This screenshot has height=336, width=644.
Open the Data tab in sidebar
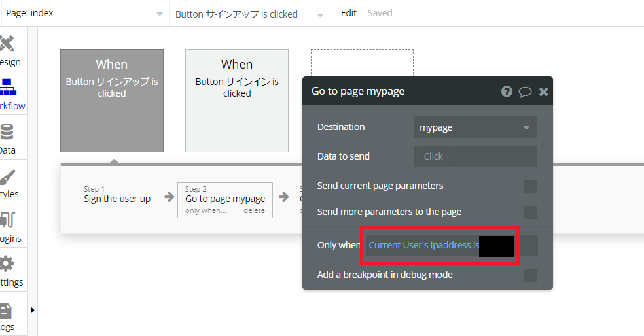click(9, 139)
